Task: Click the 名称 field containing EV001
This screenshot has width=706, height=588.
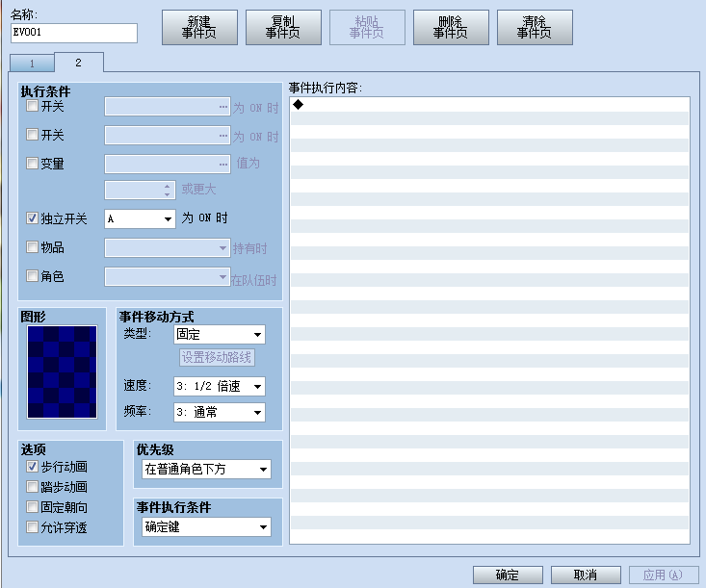Action: (x=74, y=33)
